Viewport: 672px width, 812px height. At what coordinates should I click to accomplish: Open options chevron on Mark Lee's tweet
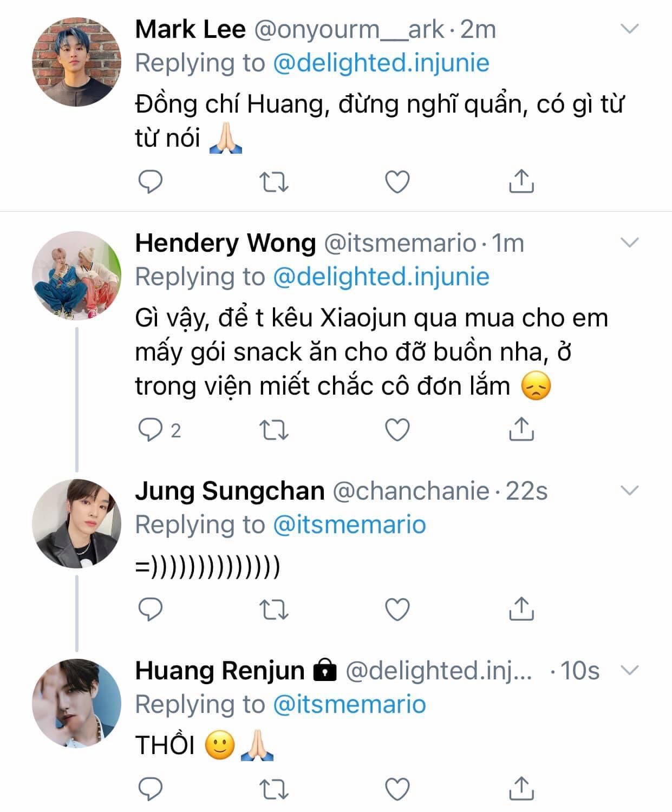[x=629, y=29]
